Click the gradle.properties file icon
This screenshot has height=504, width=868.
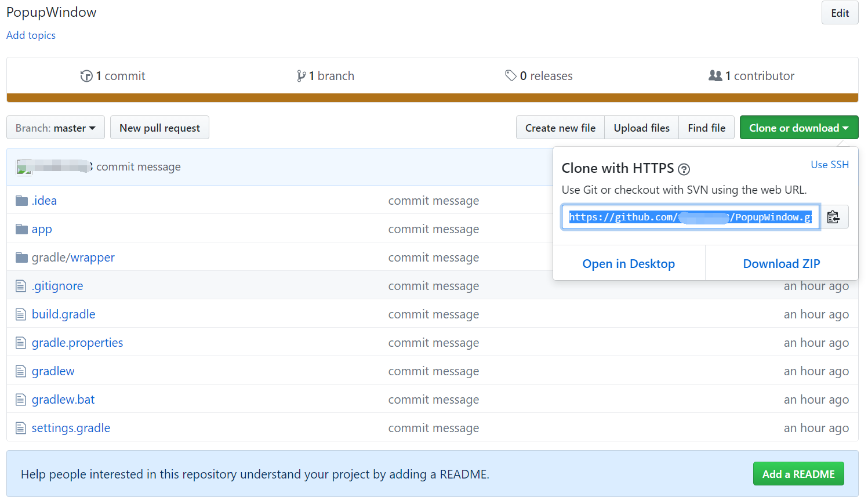21,343
